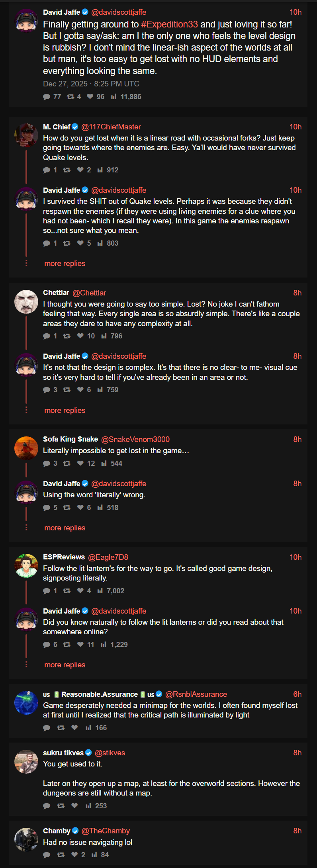Like Chamby's 'Had no issue navigating' reply
The height and width of the screenshot is (868, 317).
pos(74,855)
